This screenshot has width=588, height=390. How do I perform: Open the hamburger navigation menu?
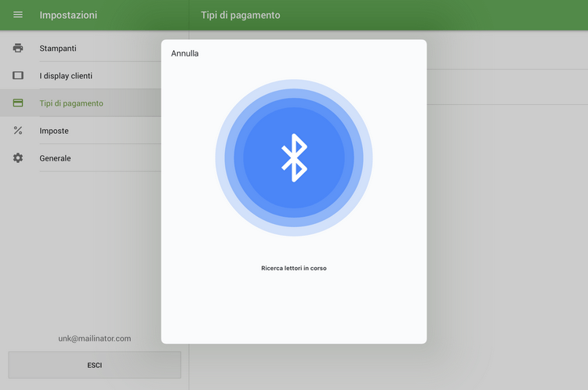coord(18,15)
